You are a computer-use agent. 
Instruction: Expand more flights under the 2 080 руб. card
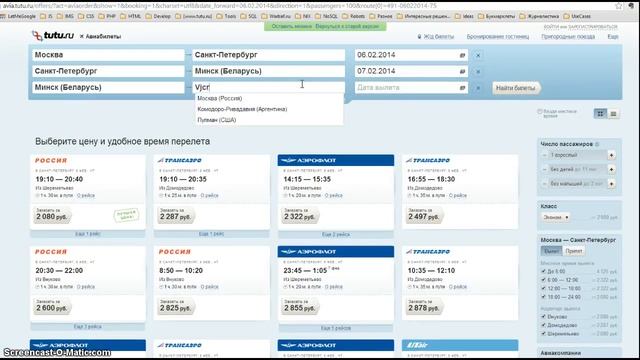tap(88, 234)
